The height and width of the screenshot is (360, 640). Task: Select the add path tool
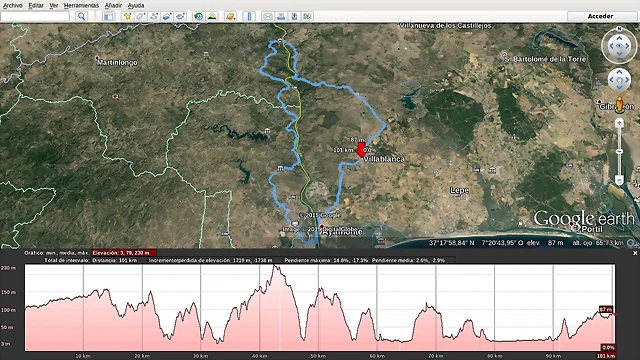(x=154, y=16)
